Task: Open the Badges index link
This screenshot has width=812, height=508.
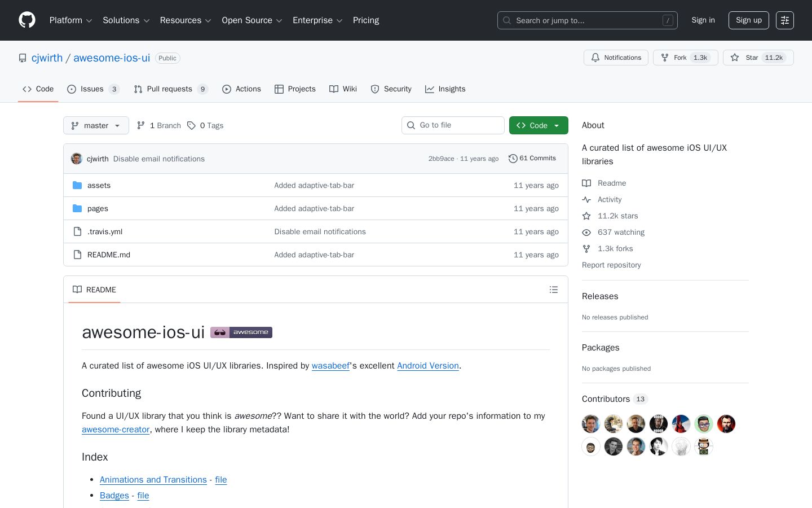Action: (114, 496)
